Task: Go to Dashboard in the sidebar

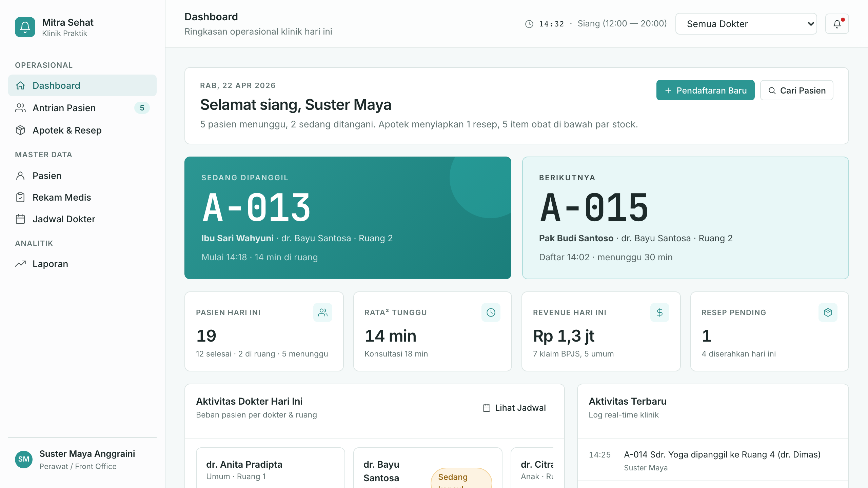Action: [x=82, y=85]
